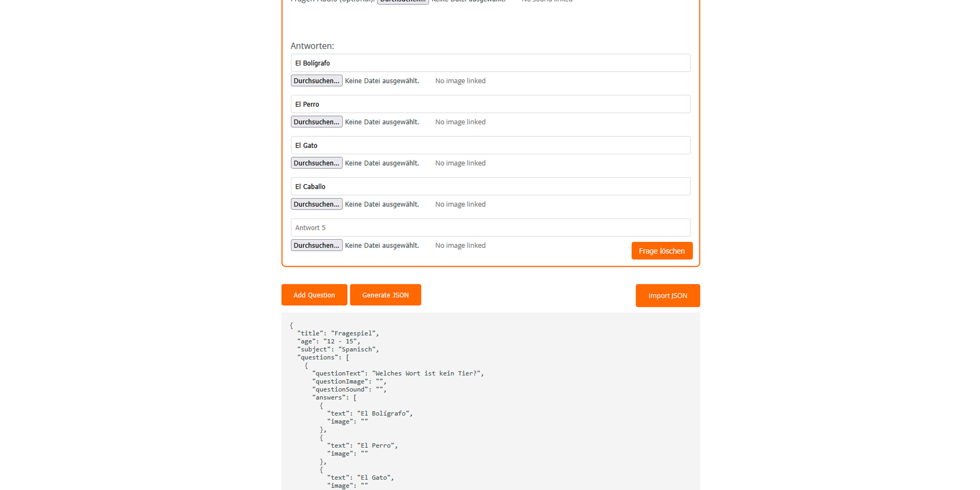Choose image file for El Caballo
Image resolution: width=980 pixels, height=490 pixels.
(x=316, y=204)
